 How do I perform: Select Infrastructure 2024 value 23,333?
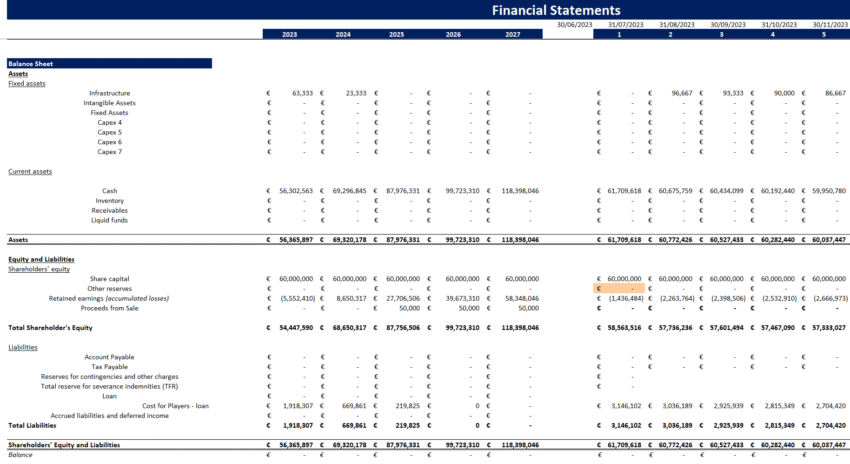356,93
